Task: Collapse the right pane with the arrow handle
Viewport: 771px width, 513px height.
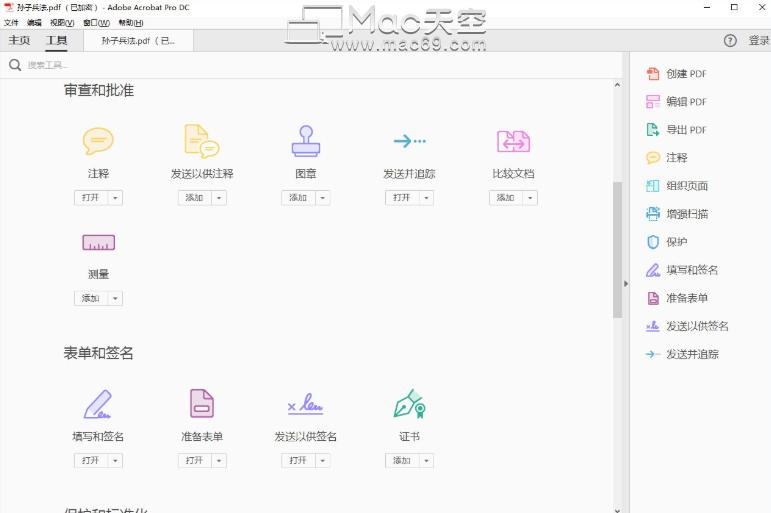Action: pos(626,284)
